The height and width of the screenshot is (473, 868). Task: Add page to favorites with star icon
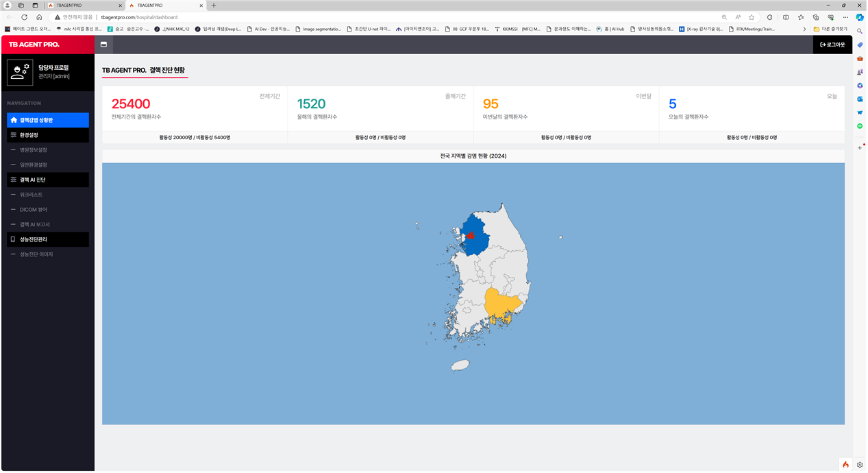(x=752, y=17)
